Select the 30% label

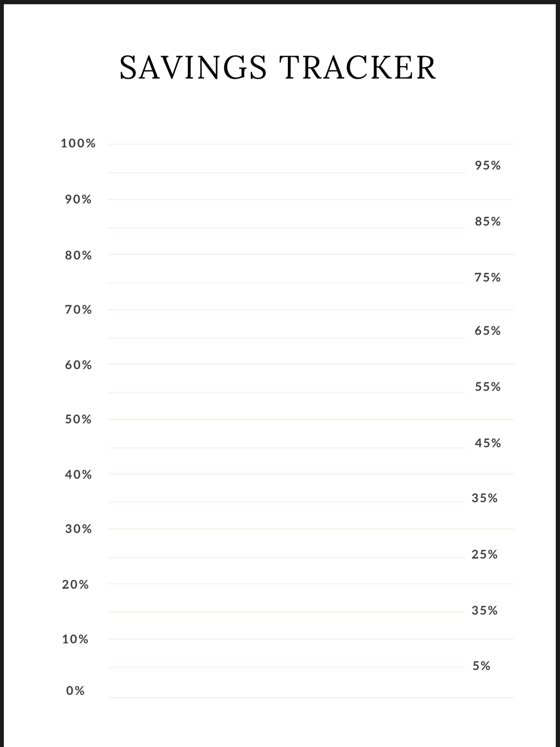click(78, 529)
